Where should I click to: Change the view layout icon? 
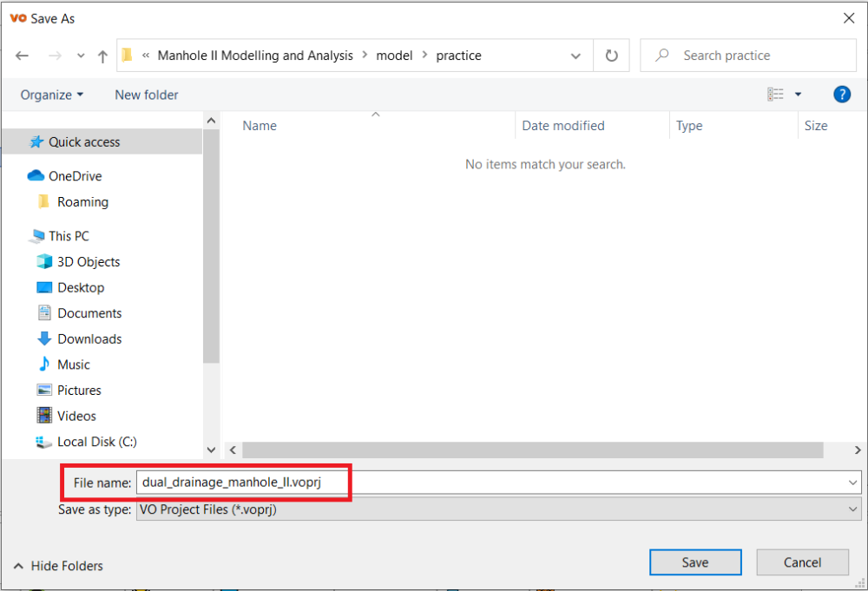pyautogui.click(x=775, y=94)
